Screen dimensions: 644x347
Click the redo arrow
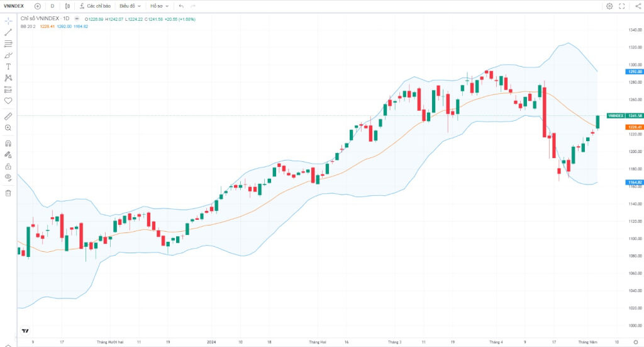pos(193,6)
